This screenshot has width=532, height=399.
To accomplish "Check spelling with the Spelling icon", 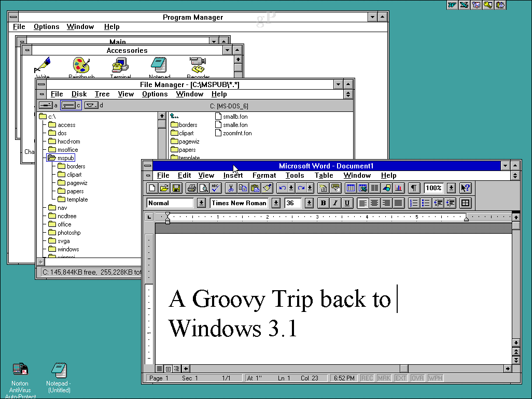I will [215, 188].
